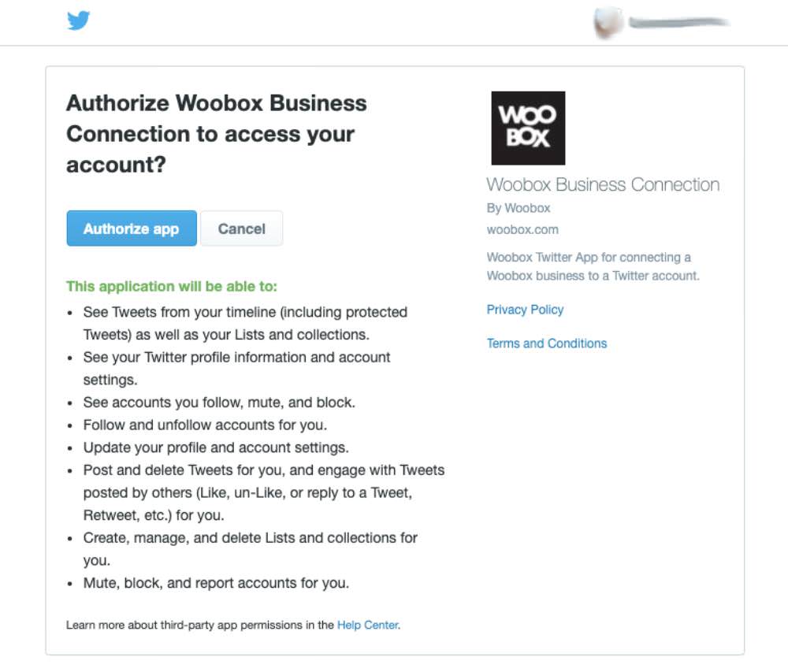Click the woobox.com website text
This screenshot has height=672, width=788.
point(522,229)
